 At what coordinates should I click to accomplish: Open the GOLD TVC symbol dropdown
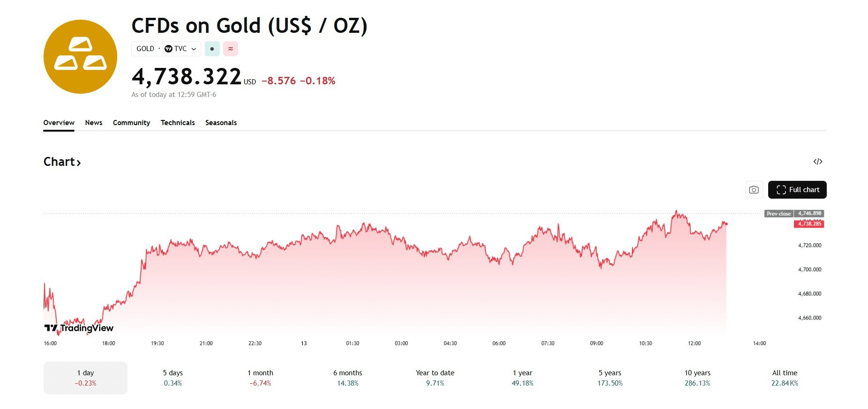[x=166, y=49]
